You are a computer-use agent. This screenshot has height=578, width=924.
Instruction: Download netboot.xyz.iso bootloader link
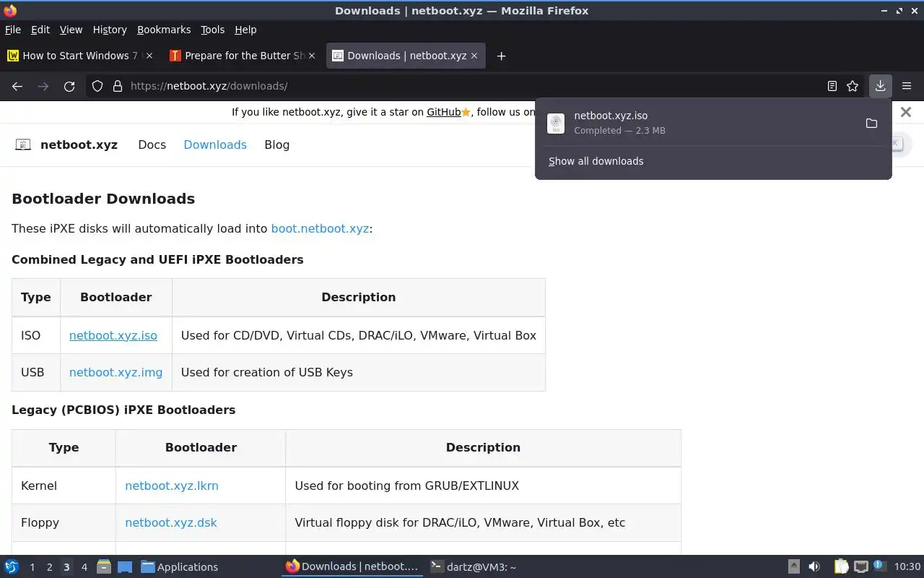click(x=113, y=335)
